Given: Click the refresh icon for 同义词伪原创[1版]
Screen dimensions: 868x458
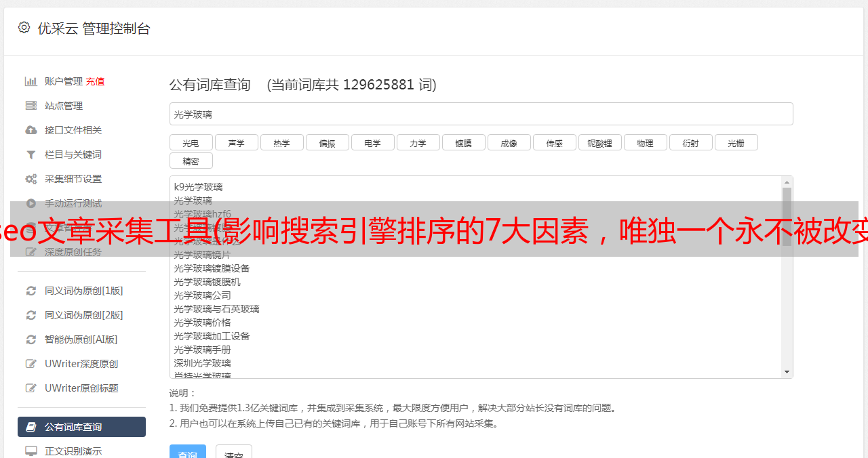Looking at the screenshot, I should [31, 291].
